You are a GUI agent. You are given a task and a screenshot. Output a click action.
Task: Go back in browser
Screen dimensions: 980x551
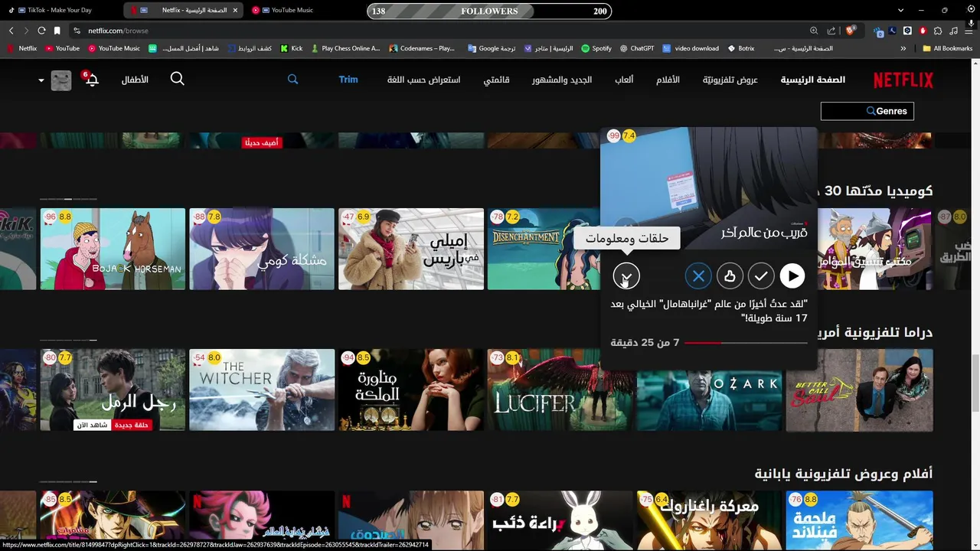[x=11, y=31]
